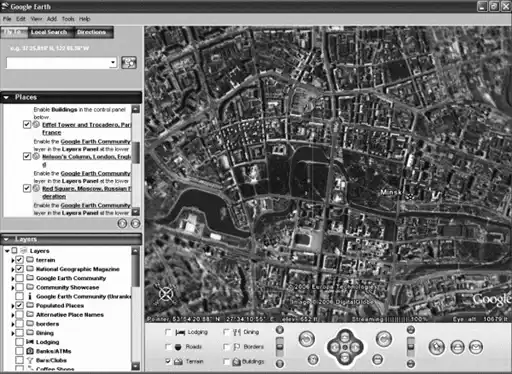
Task: Enable the Borders checkbox in control panel
Action: pyautogui.click(x=226, y=347)
